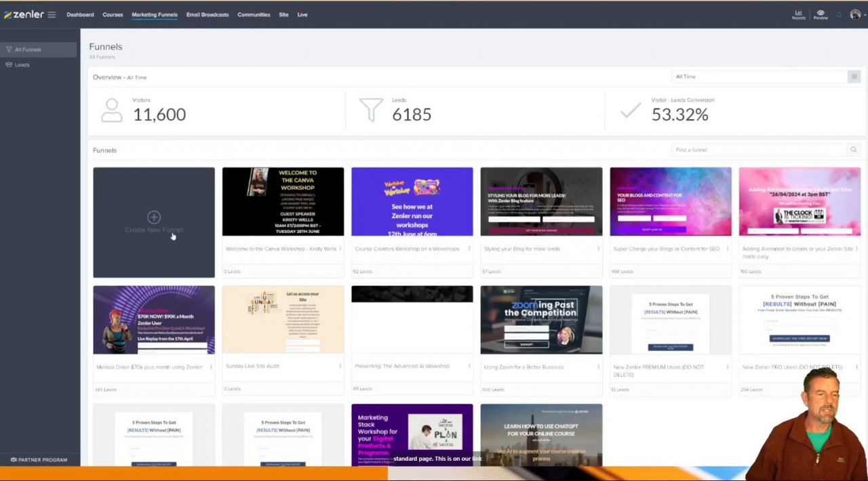Image resolution: width=868 pixels, height=481 pixels.
Task: Click the Preview eye icon
Action: (820, 14)
